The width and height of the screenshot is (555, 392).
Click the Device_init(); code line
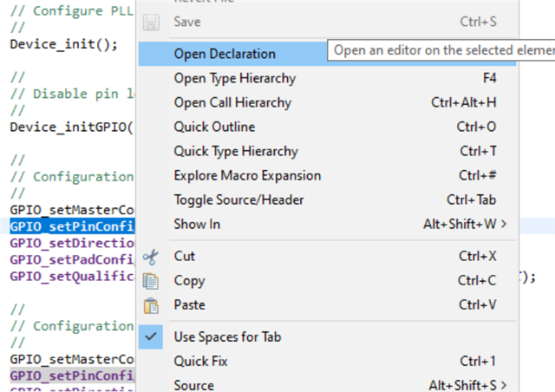pyautogui.click(x=62, y=43)
